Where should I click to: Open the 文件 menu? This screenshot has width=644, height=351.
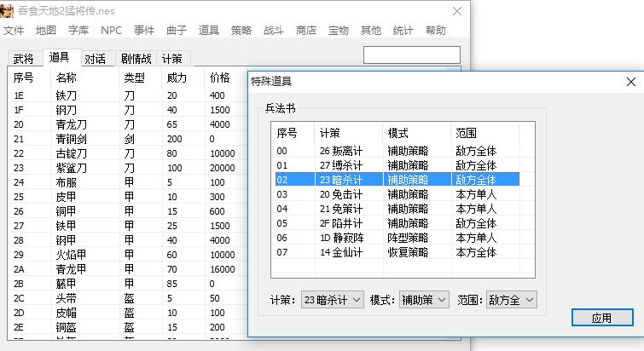tap(14, 31)
